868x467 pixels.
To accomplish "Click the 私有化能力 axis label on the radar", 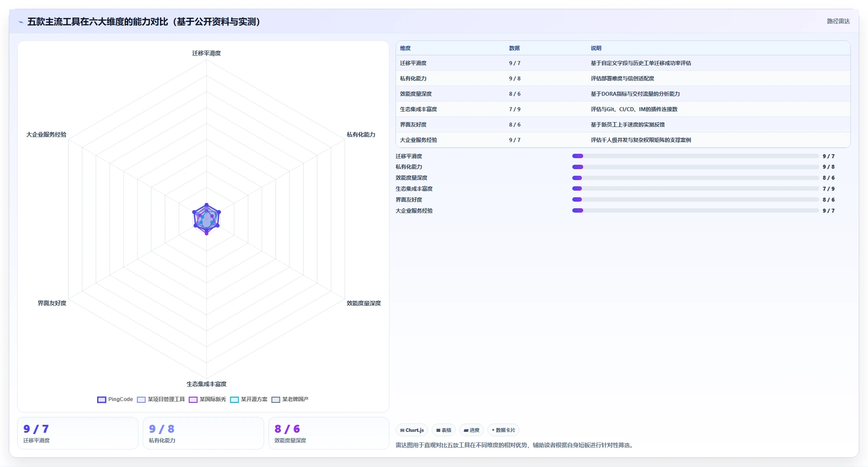I will 361,134.
